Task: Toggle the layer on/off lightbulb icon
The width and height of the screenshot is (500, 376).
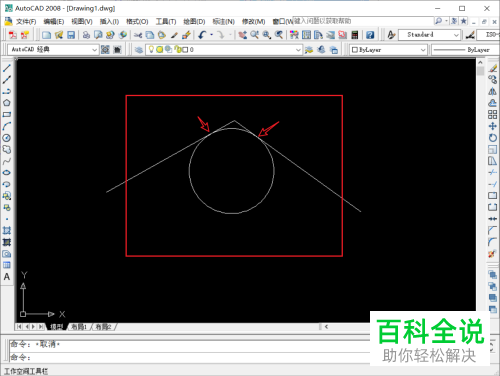Action: (151, 49)
